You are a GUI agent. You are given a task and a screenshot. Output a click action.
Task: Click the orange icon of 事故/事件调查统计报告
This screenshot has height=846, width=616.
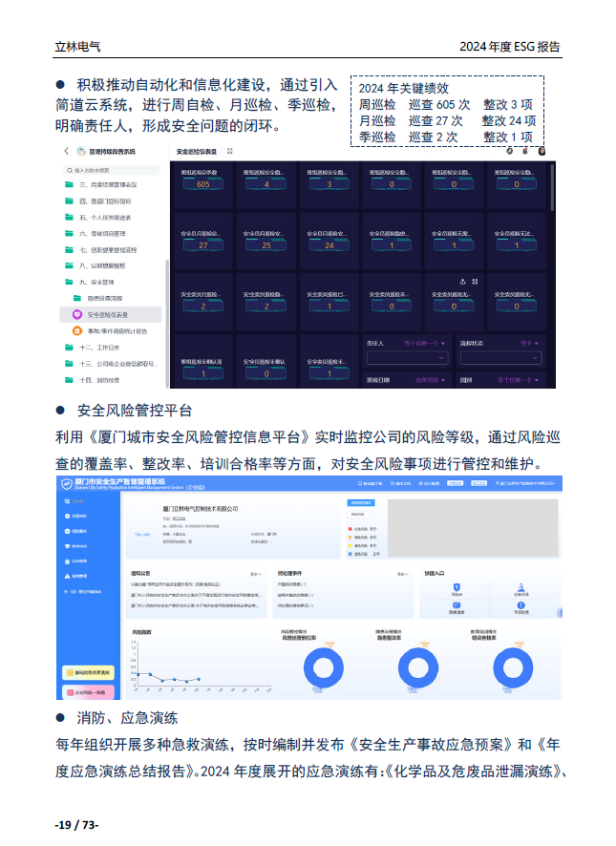(77, 330)
